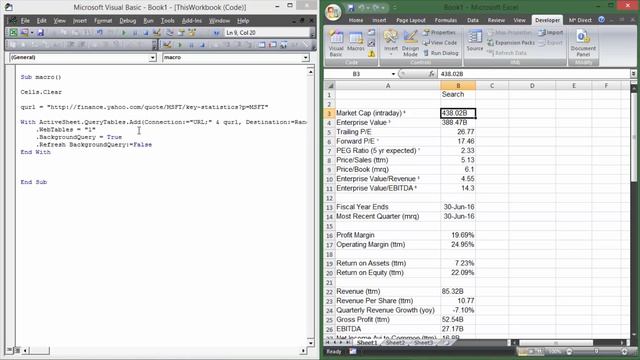Image resolution: width=640 pixels, height=360 pixels.
Task: Select the Search cell in column B
Action: coord(458,94)
